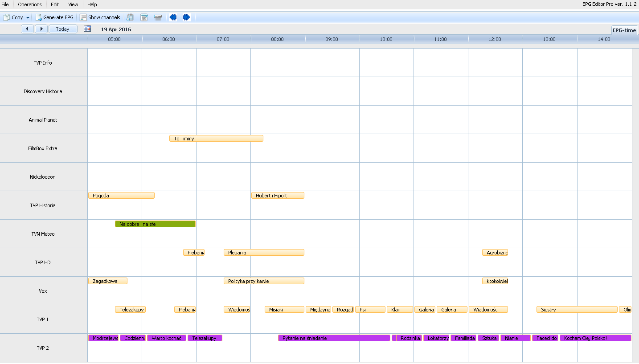Select the Modrzejewska block on TVP 2
The image size is (639, 364).
coord(103,338)
